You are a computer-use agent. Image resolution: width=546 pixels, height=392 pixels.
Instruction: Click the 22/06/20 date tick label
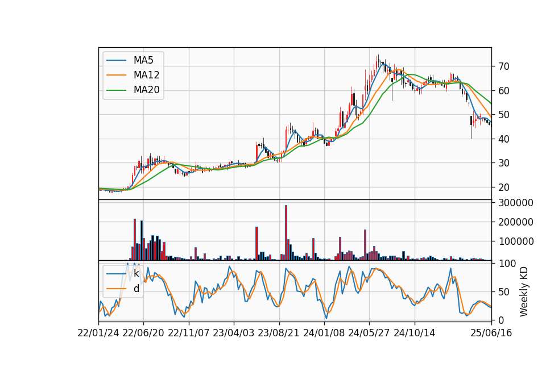point(143,333)
